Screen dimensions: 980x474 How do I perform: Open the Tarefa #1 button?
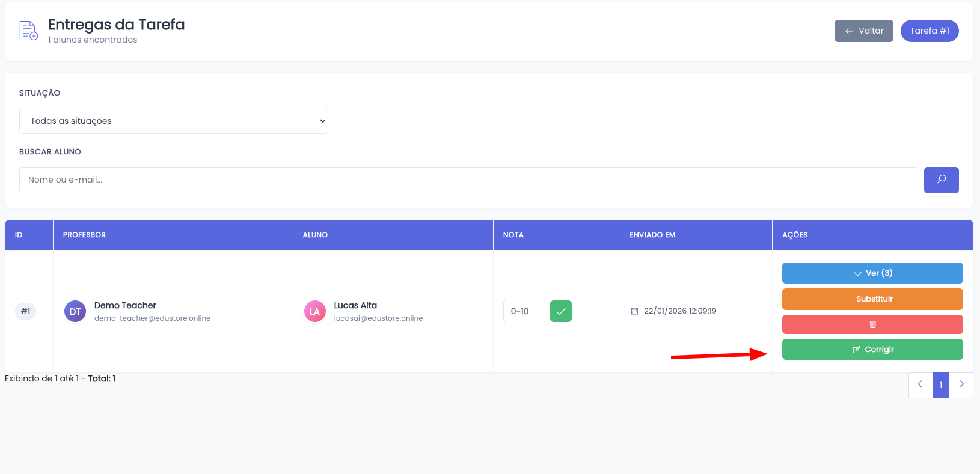[929, 31]
